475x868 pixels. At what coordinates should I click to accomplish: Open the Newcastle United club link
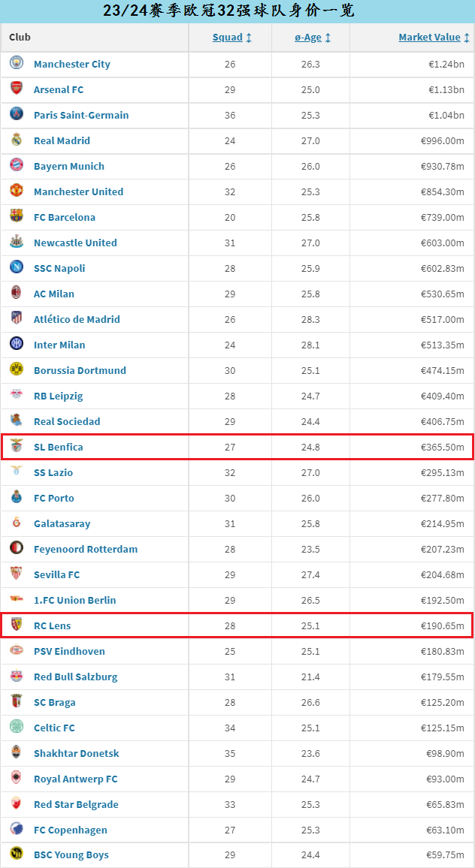click(75, 243)
